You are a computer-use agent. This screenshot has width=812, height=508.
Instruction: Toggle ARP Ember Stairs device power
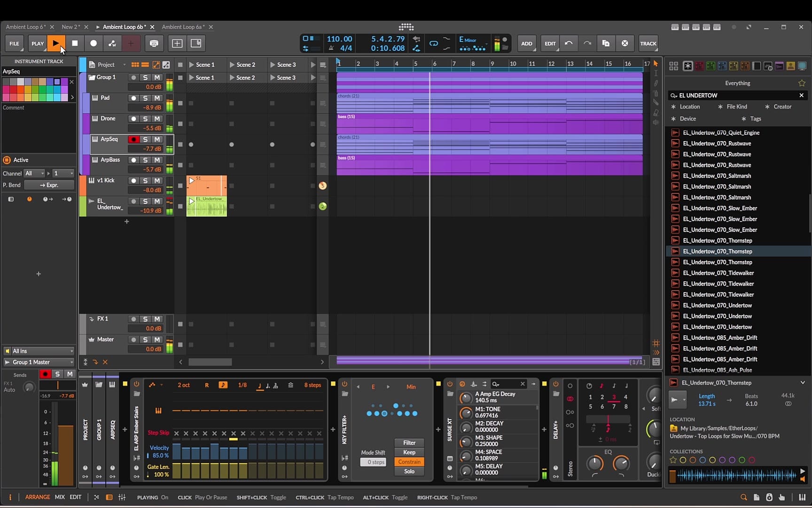[x=136, y=384]
